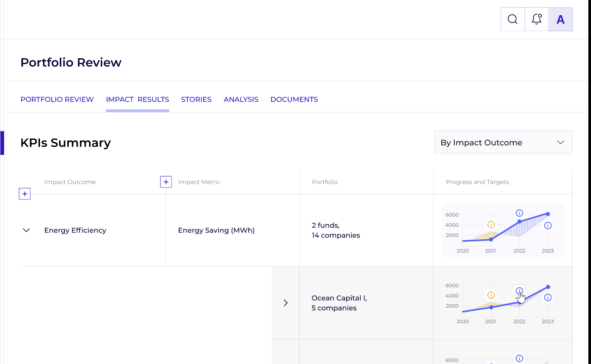Open the By Impact Outcome dropdown

coord(503,142)
